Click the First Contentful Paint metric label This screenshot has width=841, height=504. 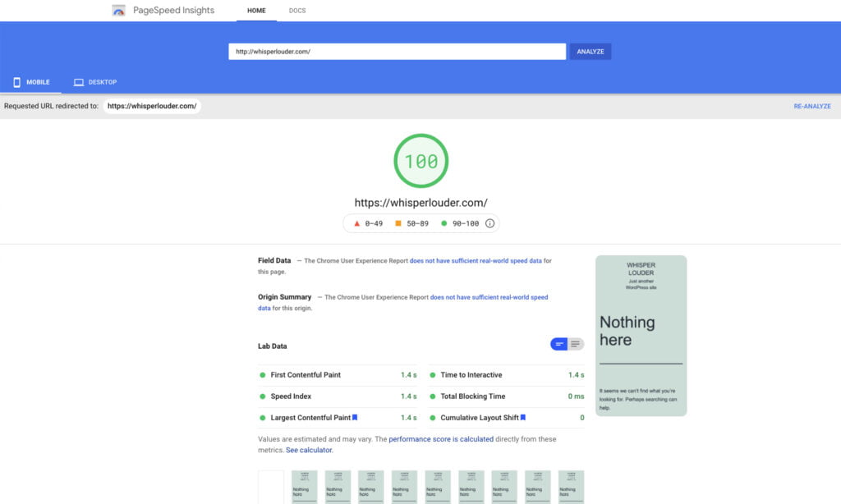[x=306, y=375]
